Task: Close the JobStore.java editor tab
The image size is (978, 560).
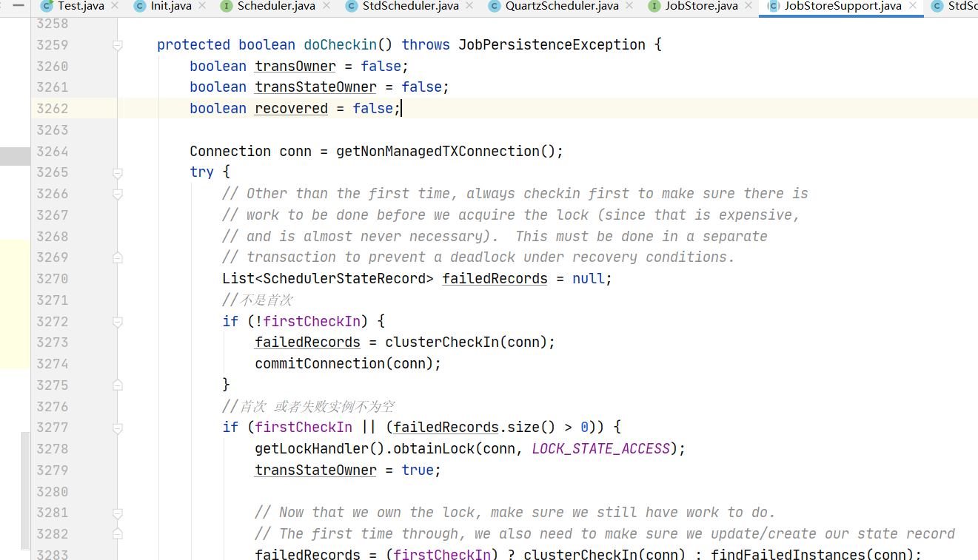Action: point(748,6)
